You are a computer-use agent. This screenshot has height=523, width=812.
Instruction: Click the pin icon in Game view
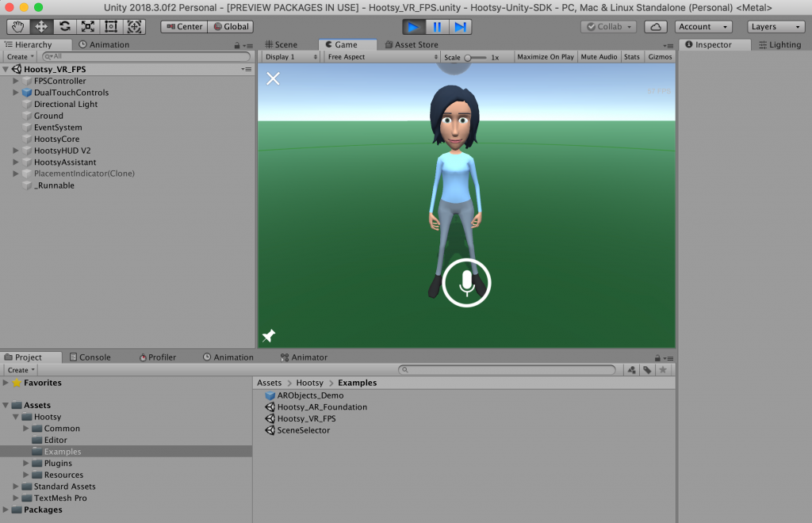click(269, 336)
